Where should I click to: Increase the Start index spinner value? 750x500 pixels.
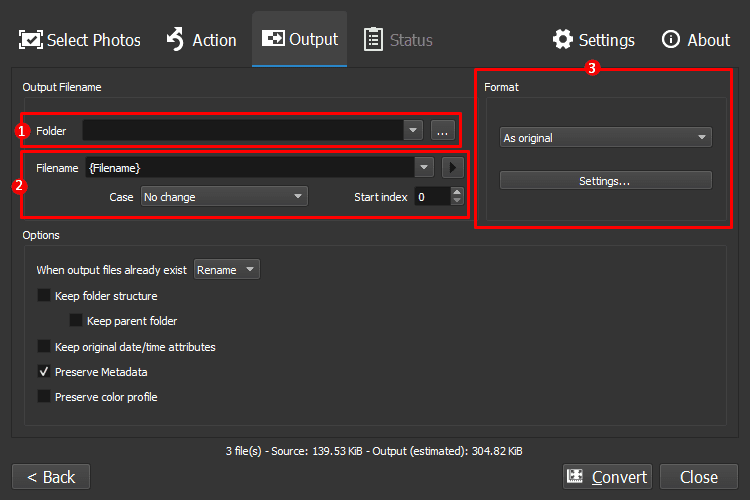click(457, 191)
